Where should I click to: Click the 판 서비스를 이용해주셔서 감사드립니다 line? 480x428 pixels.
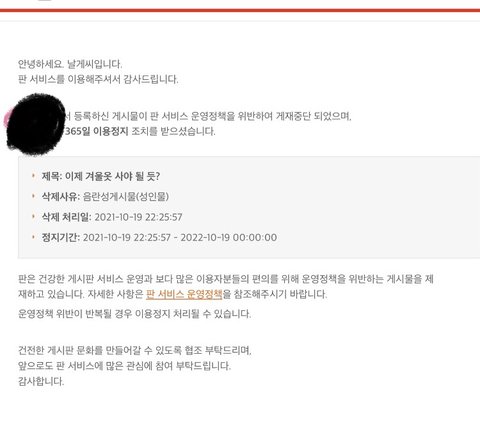tap(98, 79)
